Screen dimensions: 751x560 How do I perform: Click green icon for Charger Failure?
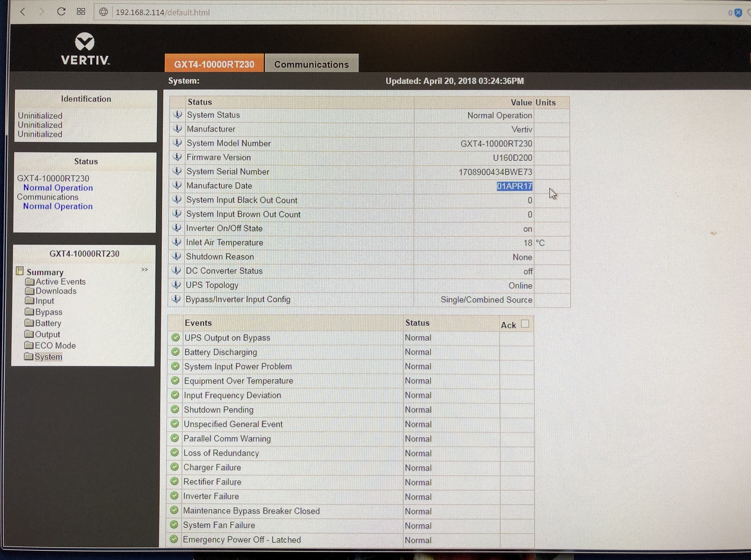(175, 467)
